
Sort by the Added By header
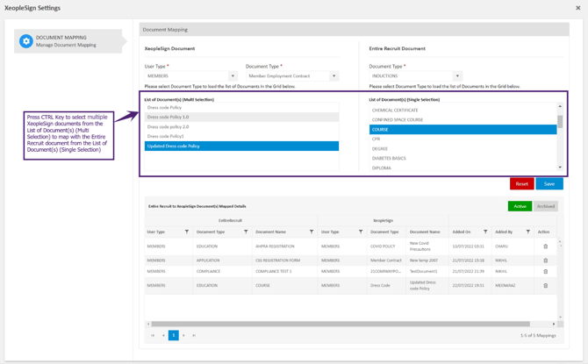(x=504, y=232)
